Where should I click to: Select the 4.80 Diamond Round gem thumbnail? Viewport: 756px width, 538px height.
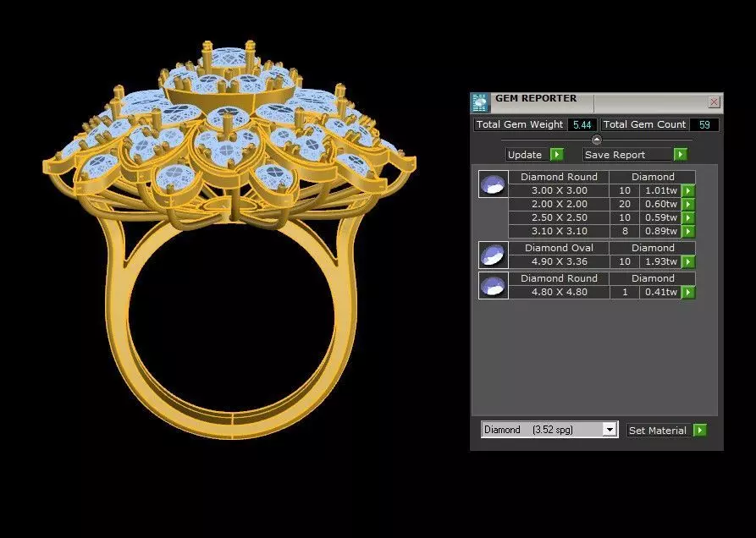click(493, 286)
